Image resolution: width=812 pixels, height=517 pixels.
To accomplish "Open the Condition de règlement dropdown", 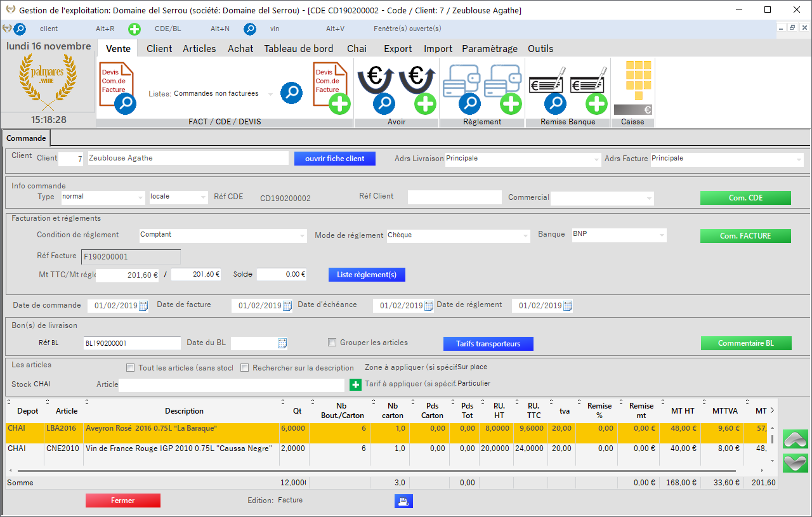I will (x=302, y=236).
